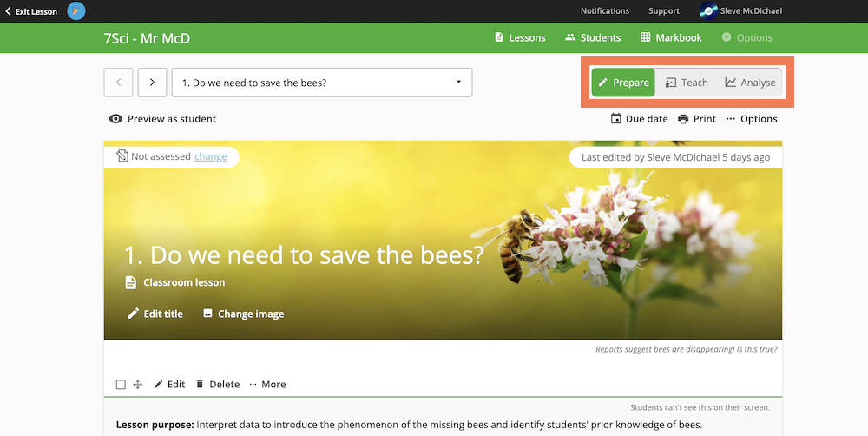This screenshot has height=436, width=868.
Task: Click the Change image picture icon
Action: click(207, 313)
